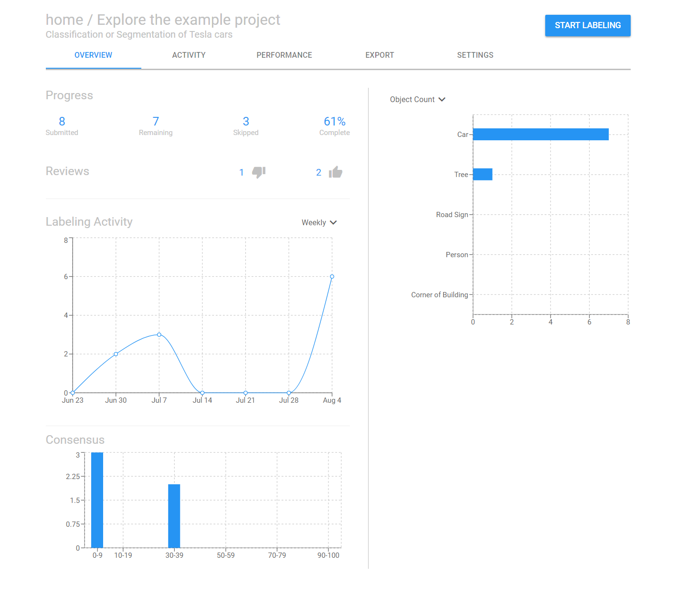
Task: Click the 8 Submitted count
Action: (62, 126)
